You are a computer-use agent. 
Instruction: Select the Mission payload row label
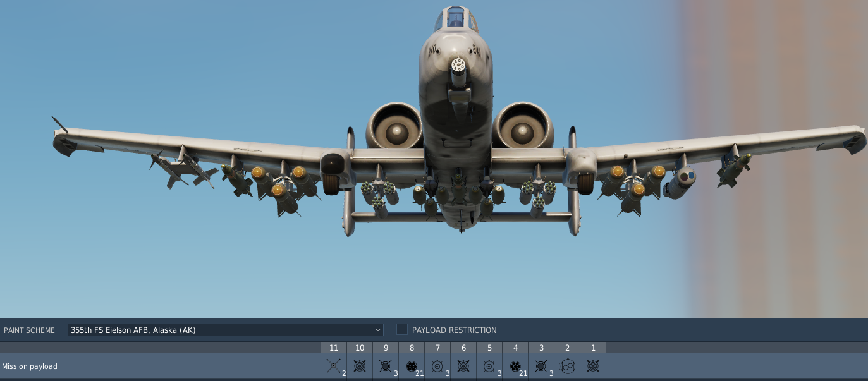point(30,366)
